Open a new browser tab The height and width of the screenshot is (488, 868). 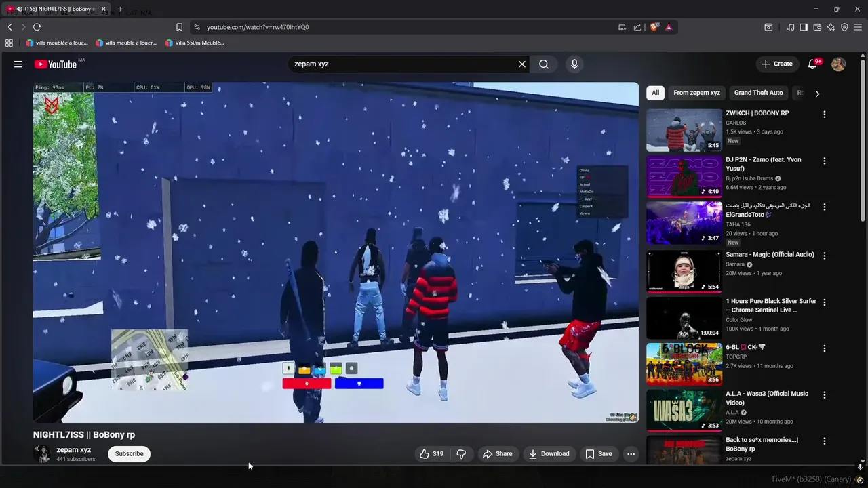120,9
